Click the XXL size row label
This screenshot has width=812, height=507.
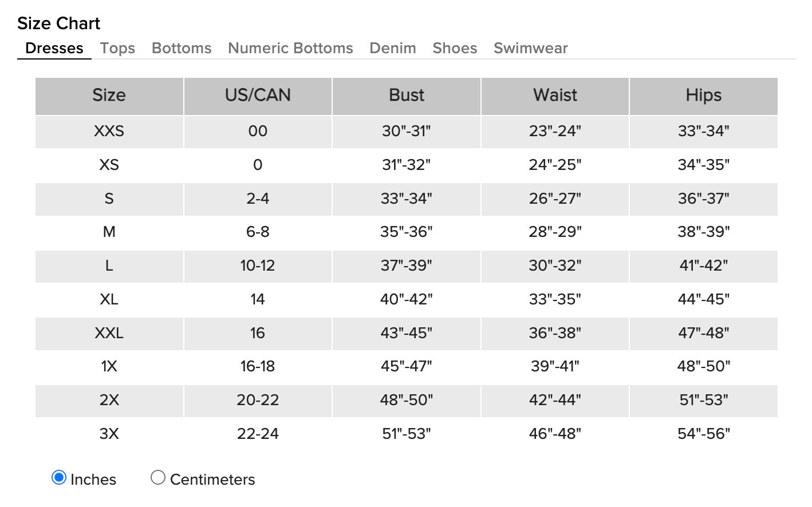(109, 333)
